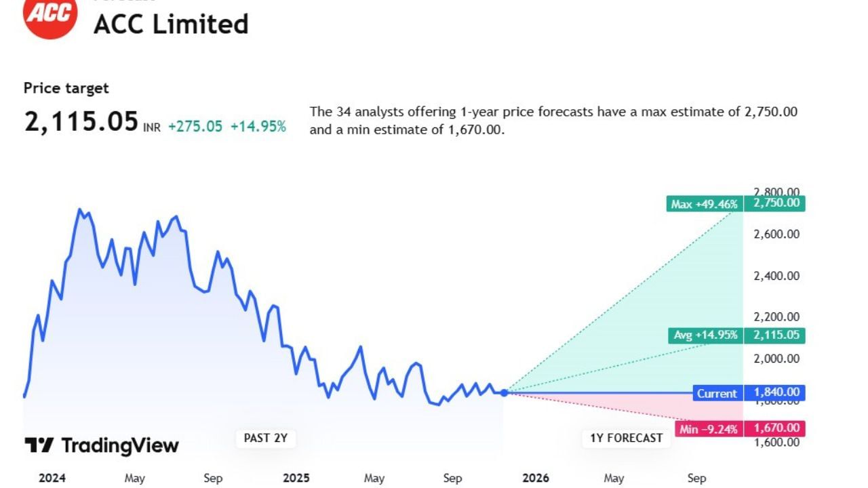Click the red 1,670.00 min price tag
The width and height of the screenshot is (868, 488).
(774, 428)
